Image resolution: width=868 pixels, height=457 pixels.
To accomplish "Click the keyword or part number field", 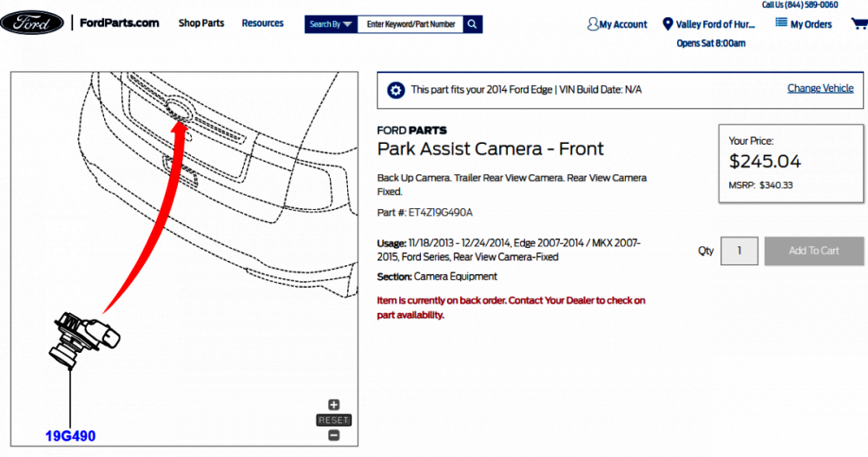I will click(411, 24).
